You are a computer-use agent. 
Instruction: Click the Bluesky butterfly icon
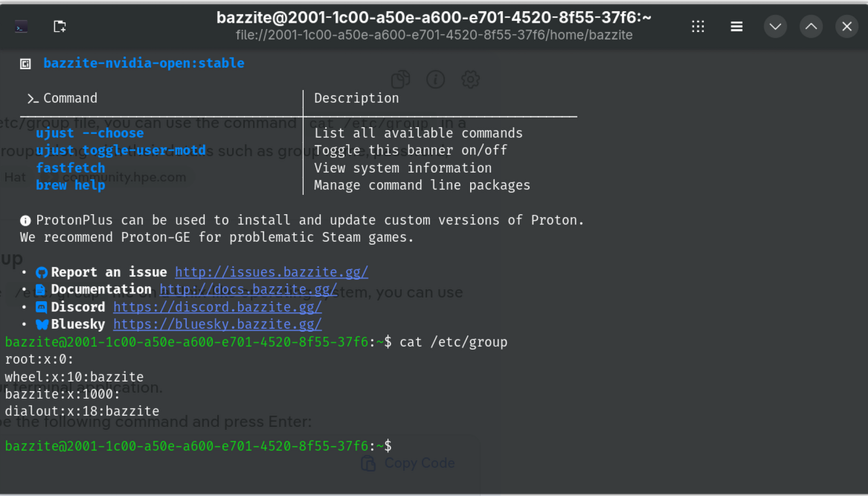(x=42, y=323)
